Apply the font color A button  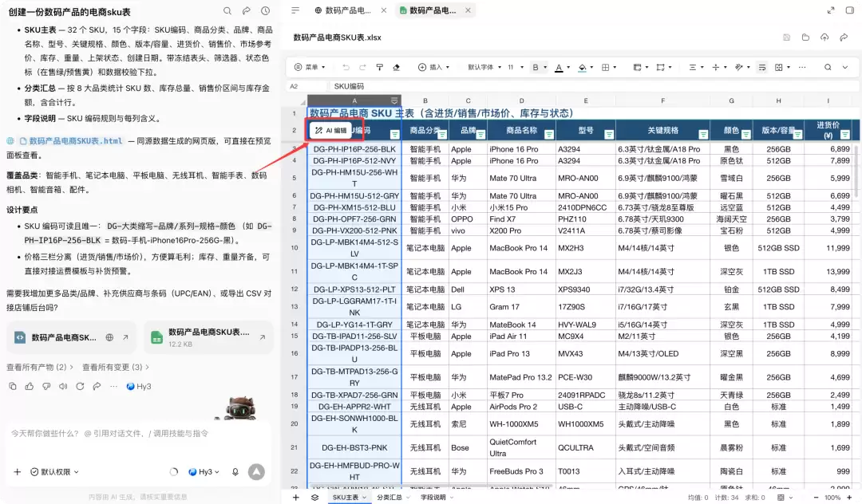pos(559,68)
